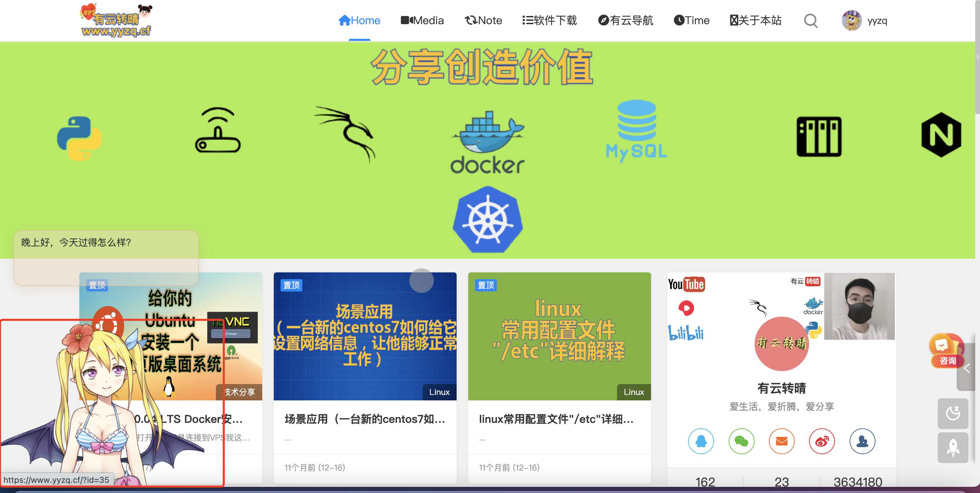This screenshot has width=980, height=493.
Task: Click the blue profile contact icon
Action: pos(862,441)
